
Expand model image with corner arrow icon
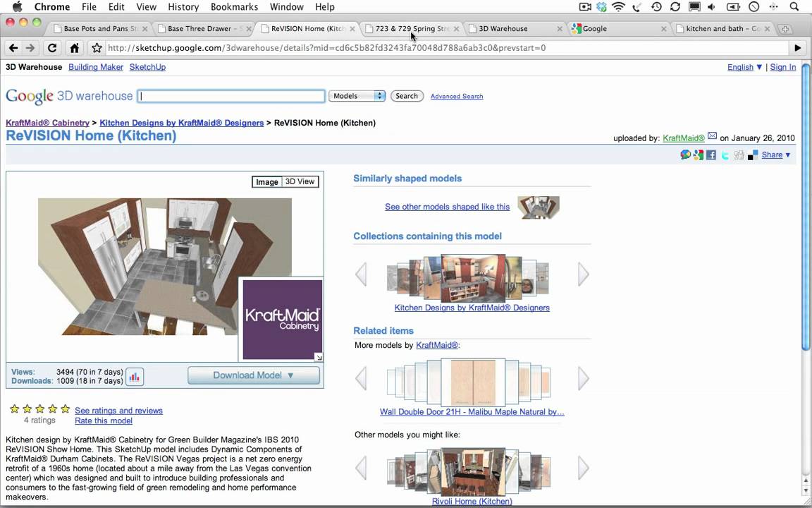pos(319,357)
